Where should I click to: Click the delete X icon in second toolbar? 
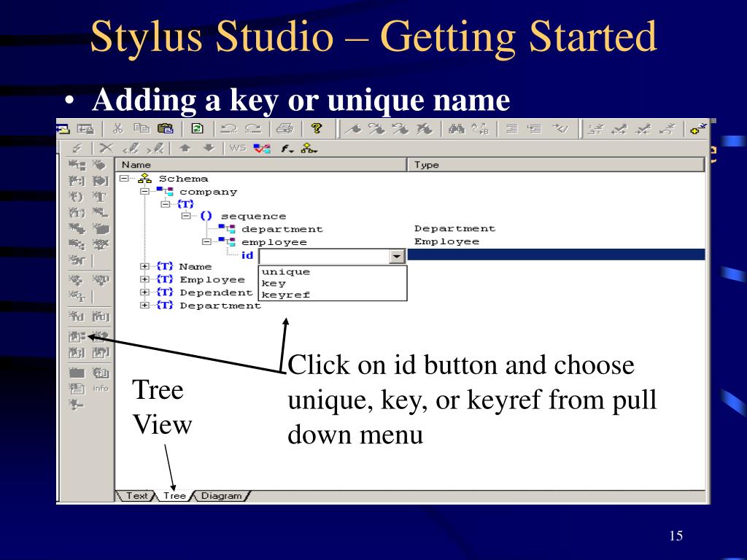(x=106, y=148)
